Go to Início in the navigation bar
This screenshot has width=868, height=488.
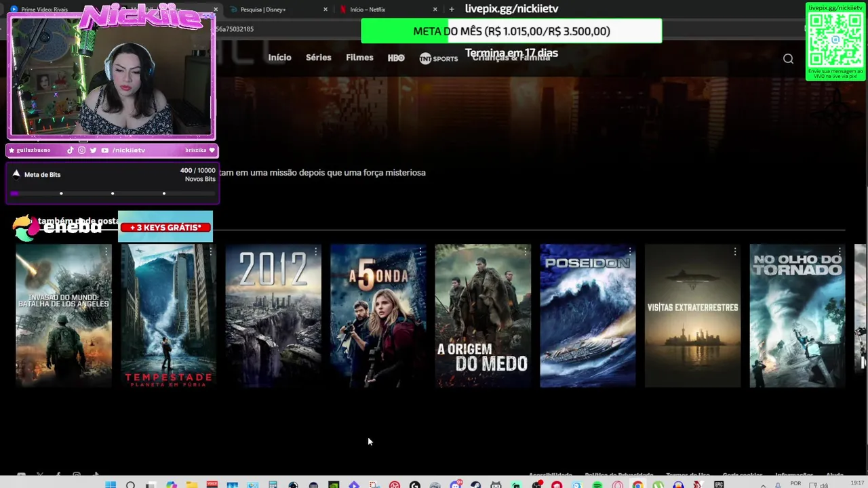coord(279,58)
